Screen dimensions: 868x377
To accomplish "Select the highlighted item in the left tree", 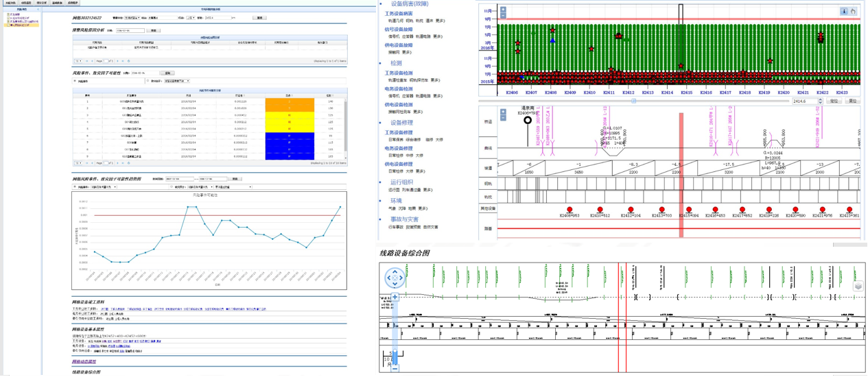I will [19, 25].
